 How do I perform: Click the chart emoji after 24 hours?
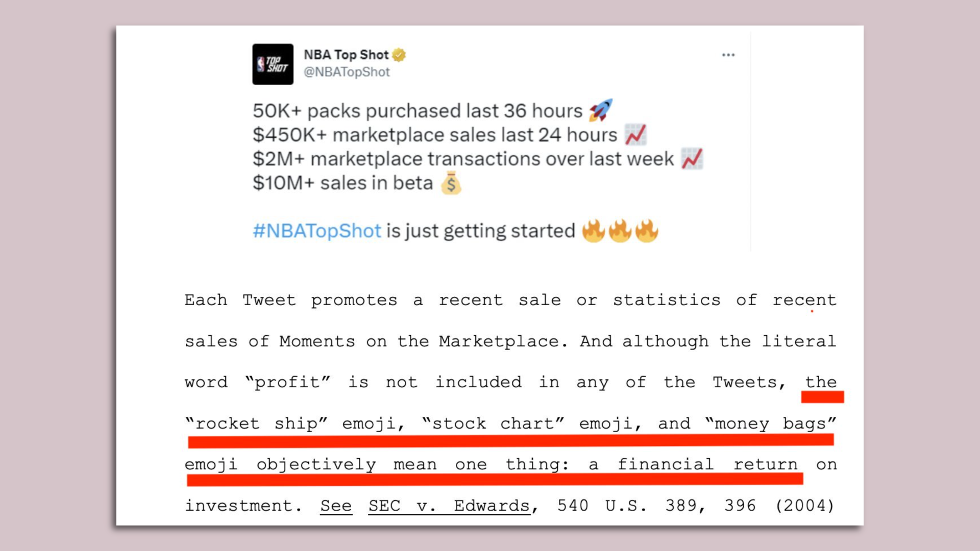point(635,135)
